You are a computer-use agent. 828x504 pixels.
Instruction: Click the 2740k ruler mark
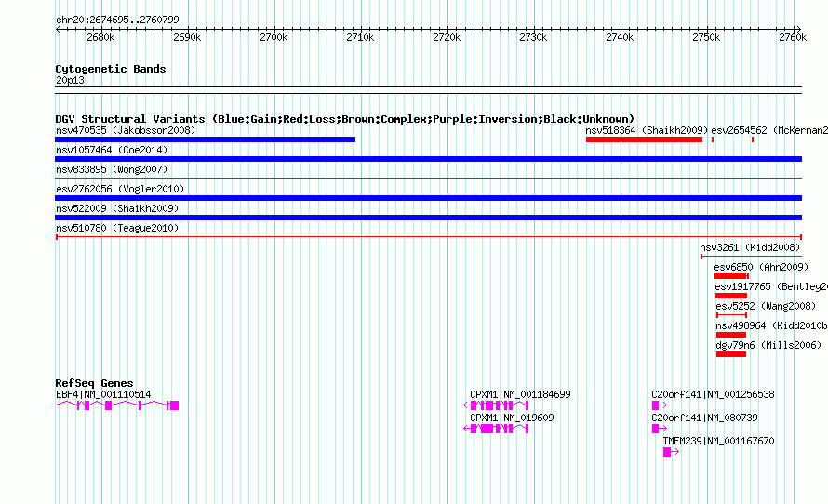620,37
